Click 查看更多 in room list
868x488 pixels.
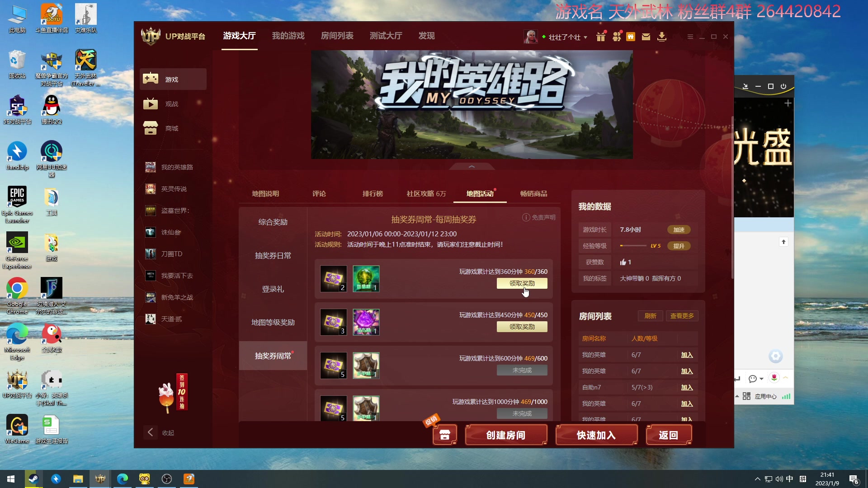click(x=682, y=316)
